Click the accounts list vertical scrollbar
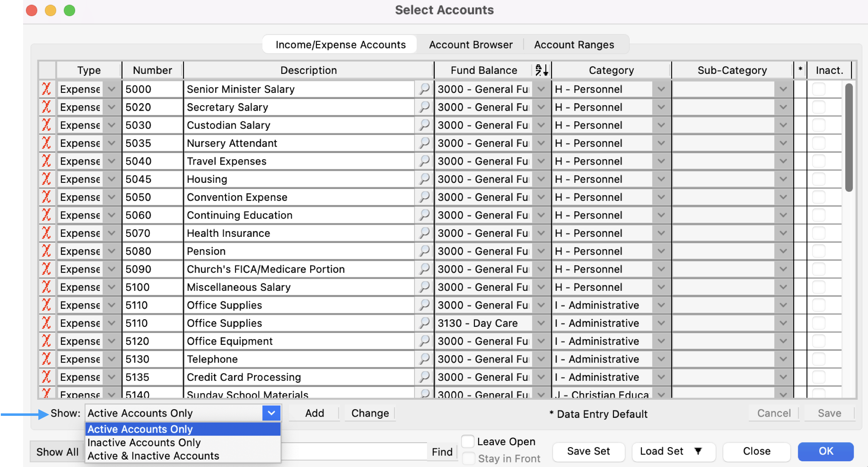868x467 pixels. 849,138
